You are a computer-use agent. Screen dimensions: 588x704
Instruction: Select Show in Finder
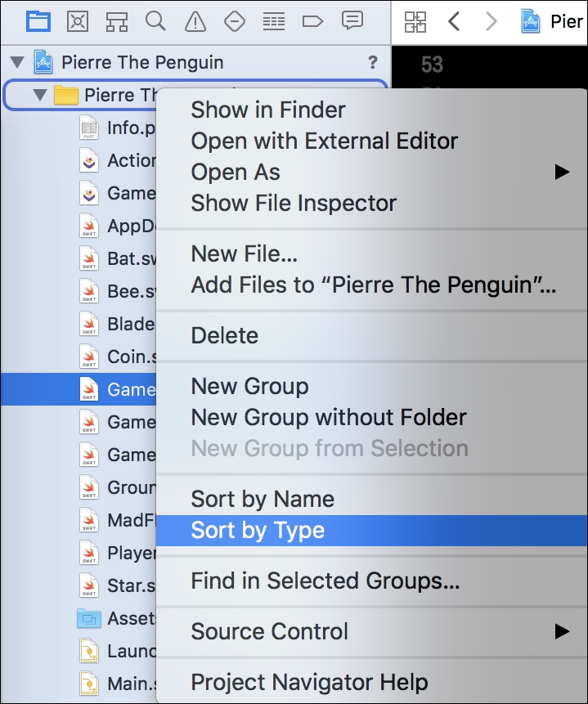click(x=267, y=109)
